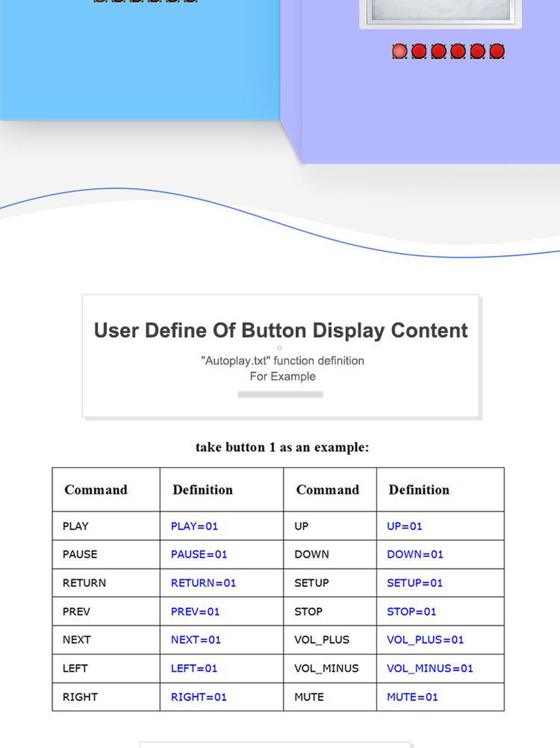Click the first Command column header
The height and width of the screenshot is (748, 560).
pyautogui.click(x=96, y=490)
